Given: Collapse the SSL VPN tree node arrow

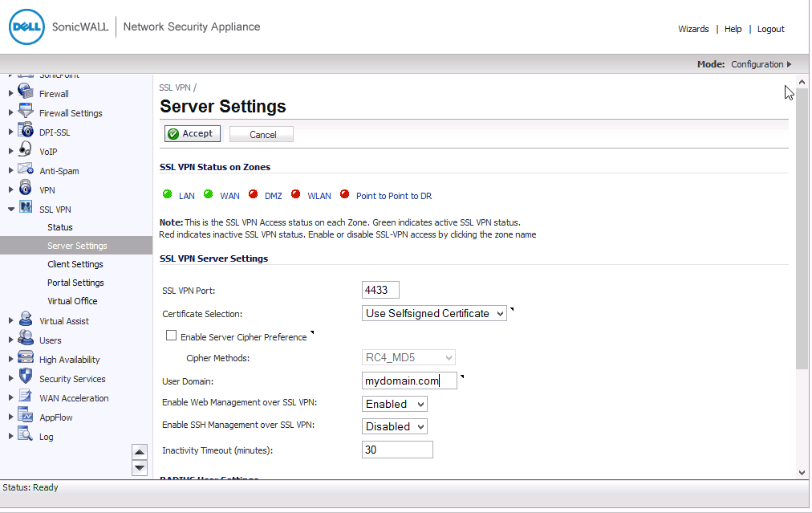Looking at the screenshot, I should (11, 210).
